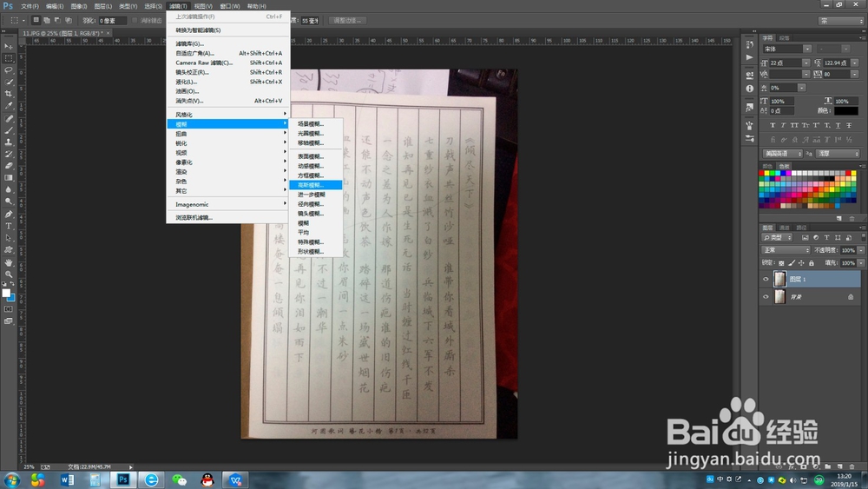Click the pixel layer filter icon
The height and width of the screenshot is (489, 868).
pyautogui.click(x=806, y=238)
